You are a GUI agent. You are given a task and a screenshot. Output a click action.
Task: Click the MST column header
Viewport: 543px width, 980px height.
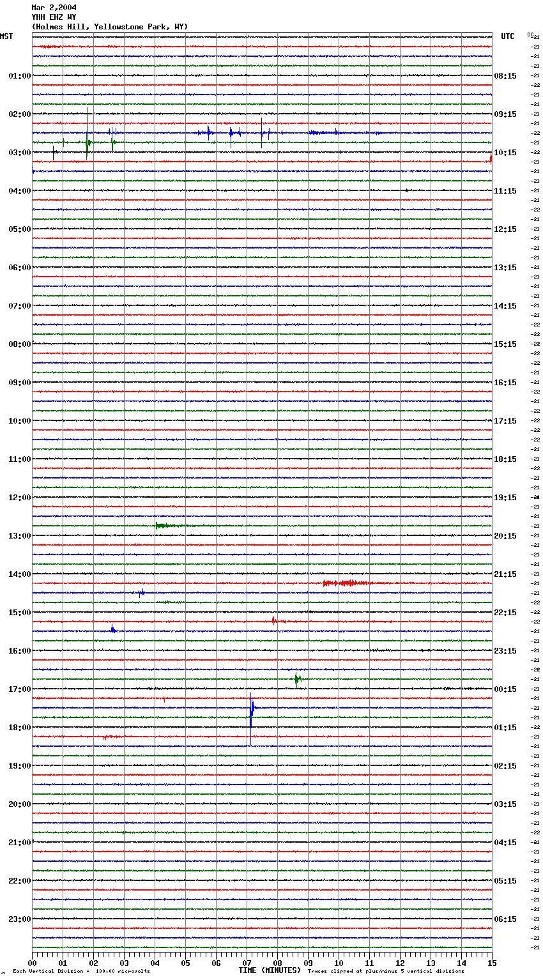click(x=6, y=36)
